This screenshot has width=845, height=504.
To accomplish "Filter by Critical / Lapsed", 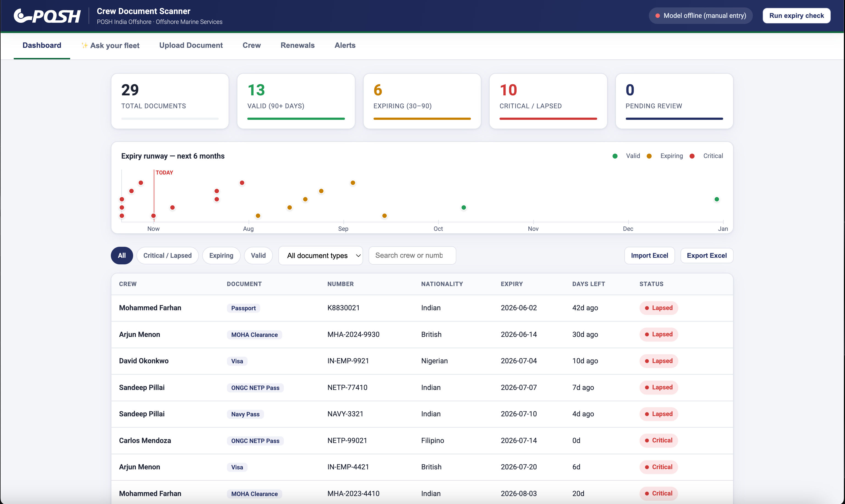I will point(168,255).
